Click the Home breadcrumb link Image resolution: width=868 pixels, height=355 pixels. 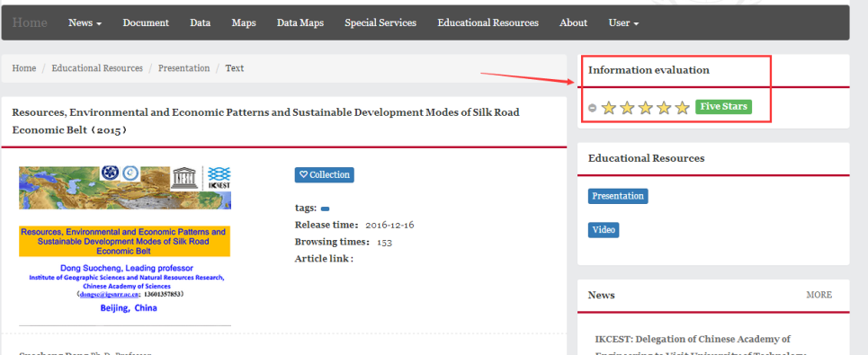[23, 68]
